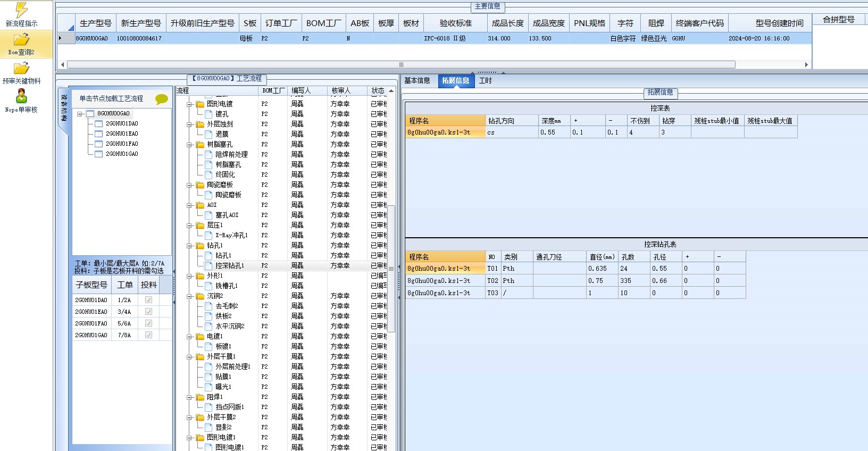The image size is (868, 451).
Task: Click the X-Ray冲孔1 document icon
Action: pos(209,235)
